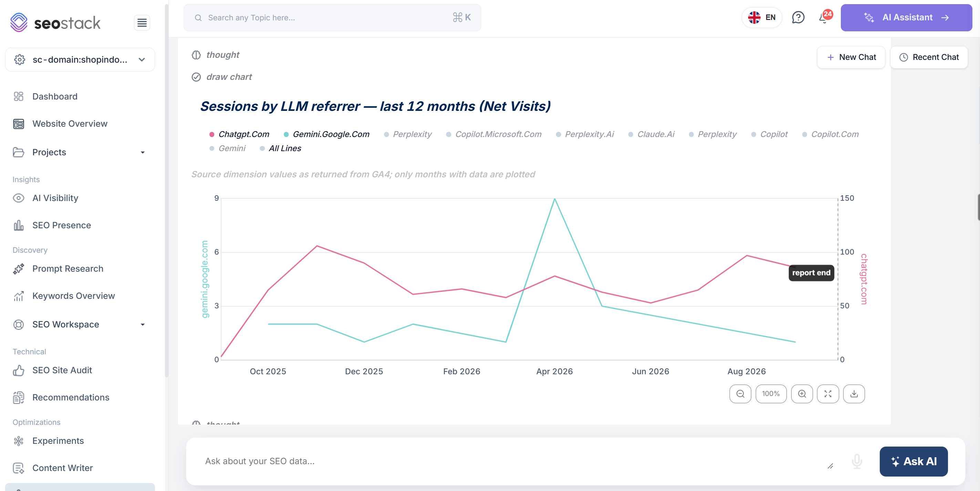Viewport: 980px width, 491px height.
Task: Click the chart zoom-out magnifier icon
Action: click(x=740, y=394)
